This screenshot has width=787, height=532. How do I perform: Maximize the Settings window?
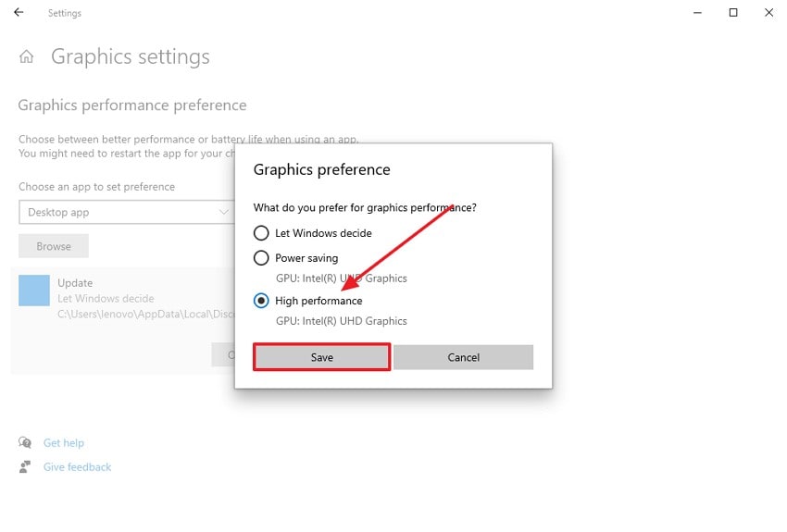[x=733, y=13]
